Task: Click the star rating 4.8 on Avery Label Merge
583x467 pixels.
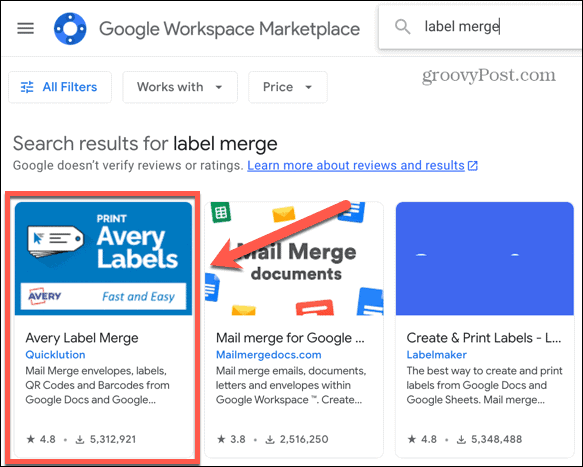Action: pyautogui.click(x=41, y=439)
